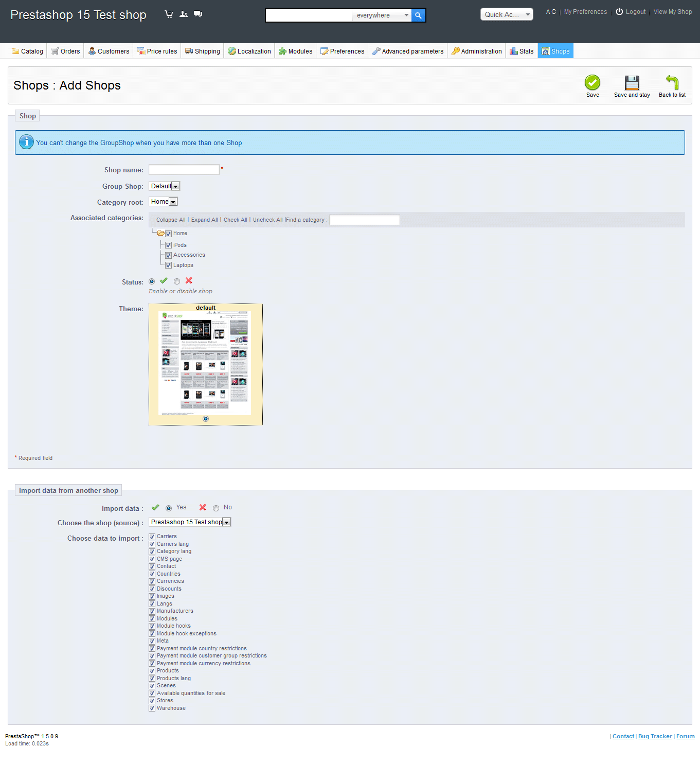700x765 pixels.
Task: Open the Bug Tracker footer link
Action: (655, 737)
